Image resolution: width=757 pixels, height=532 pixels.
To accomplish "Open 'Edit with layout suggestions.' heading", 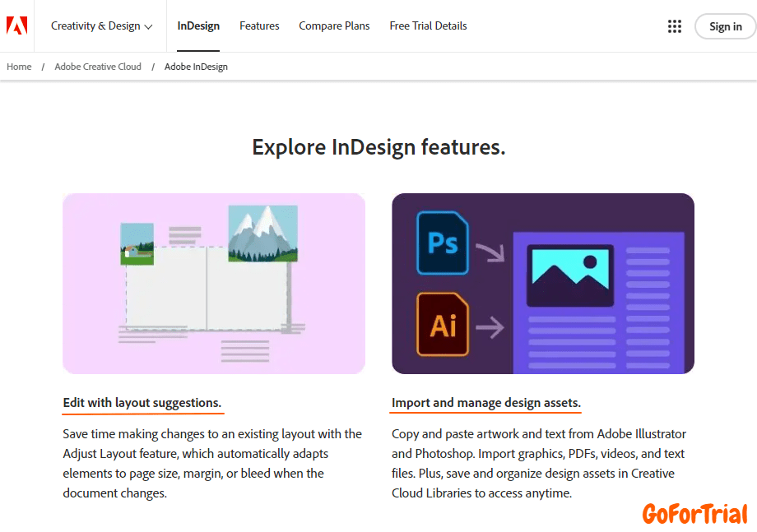I will [142, 403].
